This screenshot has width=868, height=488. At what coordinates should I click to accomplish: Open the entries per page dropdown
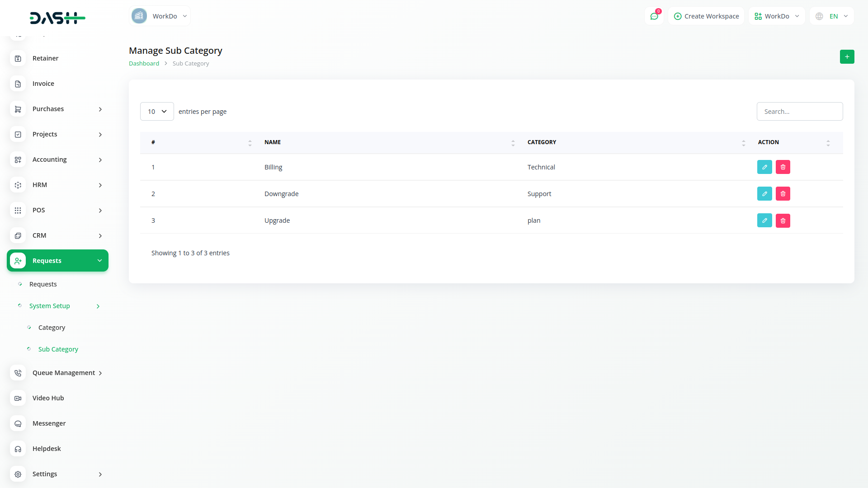[157, 112]
